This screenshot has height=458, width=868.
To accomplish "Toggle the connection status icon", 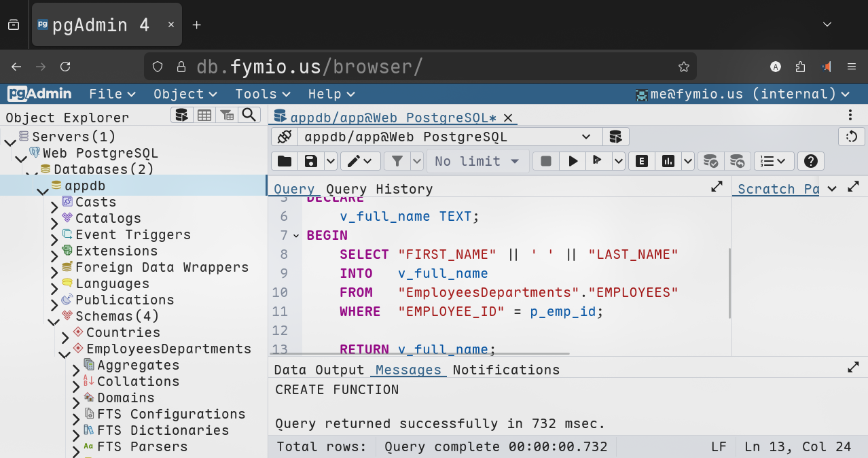I will 285,137.
